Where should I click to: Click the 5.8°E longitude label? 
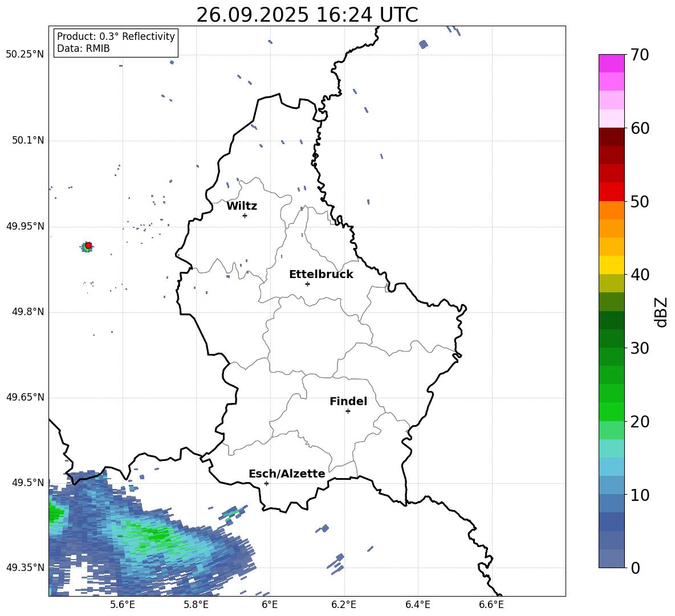click(196, 605)
